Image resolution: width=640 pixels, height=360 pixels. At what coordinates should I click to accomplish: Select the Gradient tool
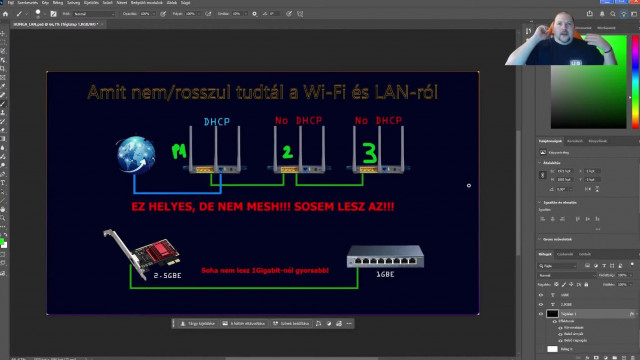click(3, 139)
